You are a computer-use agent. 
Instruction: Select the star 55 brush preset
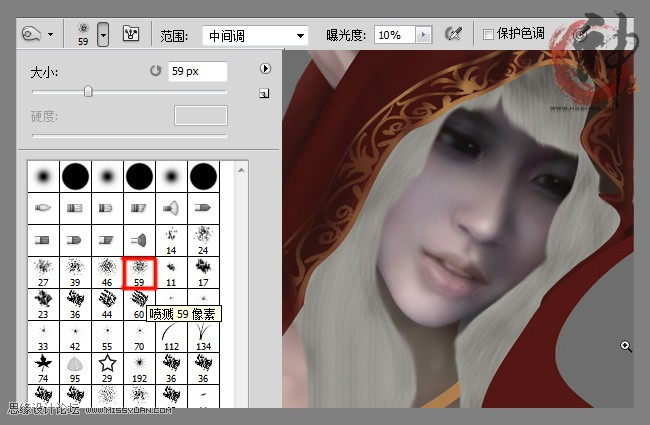point(107,336)
